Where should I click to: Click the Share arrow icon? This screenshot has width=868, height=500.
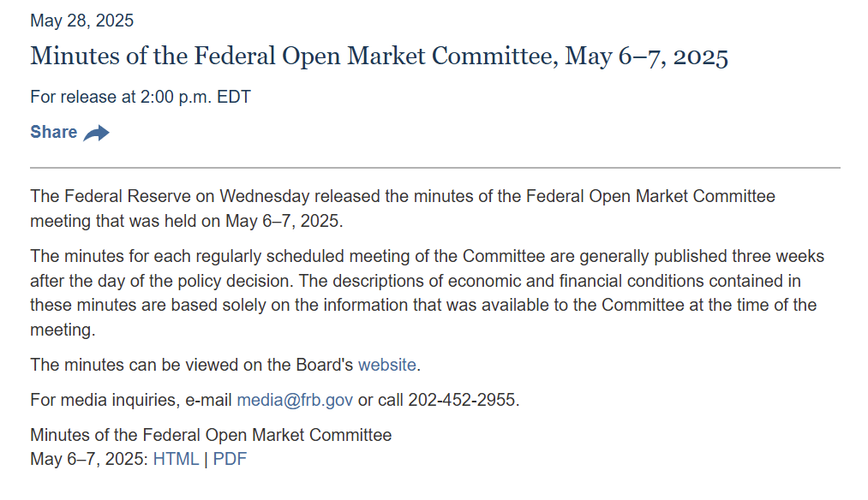[97, 133]
